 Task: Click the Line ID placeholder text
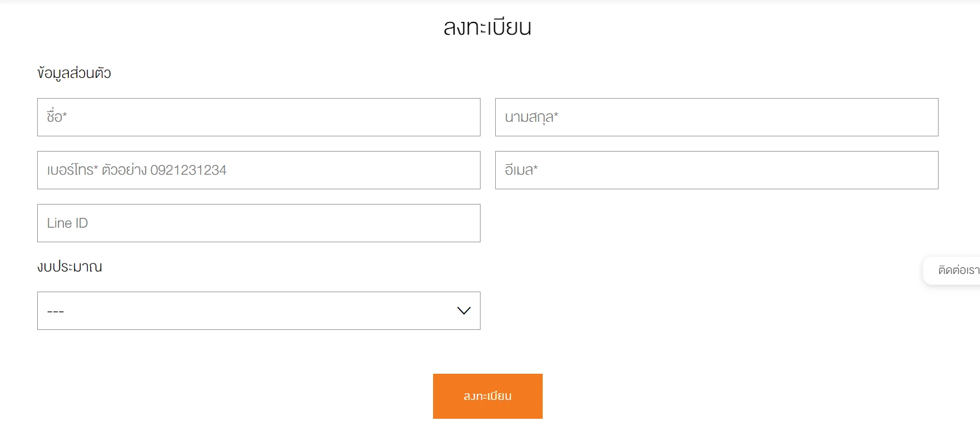[67, 223]
